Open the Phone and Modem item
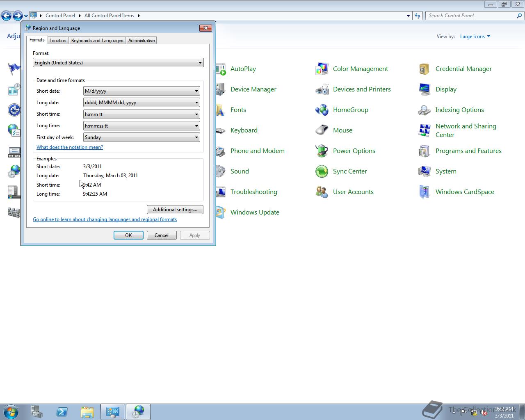Screen dimensions: 525x420 (x=257, y=151)
